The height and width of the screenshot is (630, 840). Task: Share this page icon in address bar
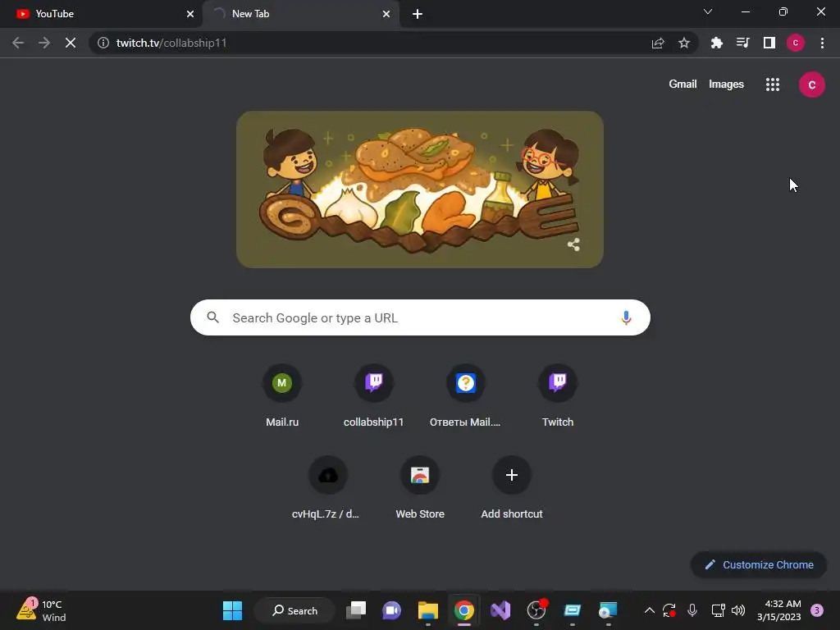pyautogui.click(x=658, y=43)
